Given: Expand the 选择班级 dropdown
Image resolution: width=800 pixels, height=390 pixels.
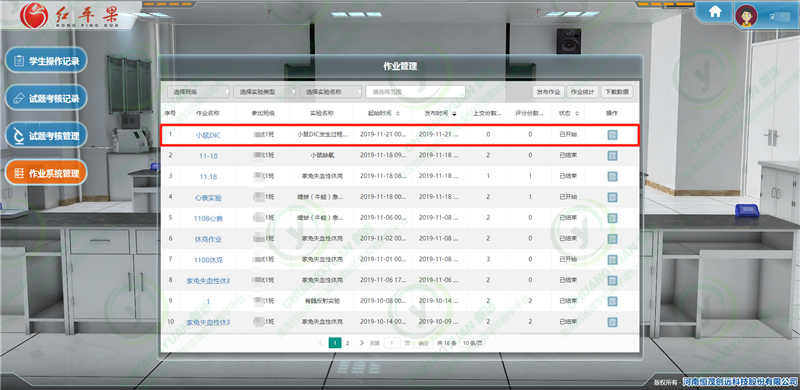Looking at the screenshot, I should point(198,92).
